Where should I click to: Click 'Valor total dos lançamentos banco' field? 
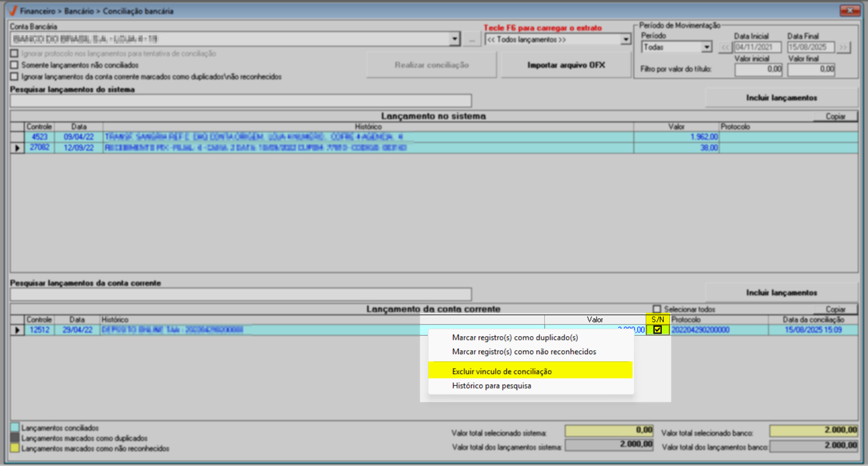(x=813, y=445)
